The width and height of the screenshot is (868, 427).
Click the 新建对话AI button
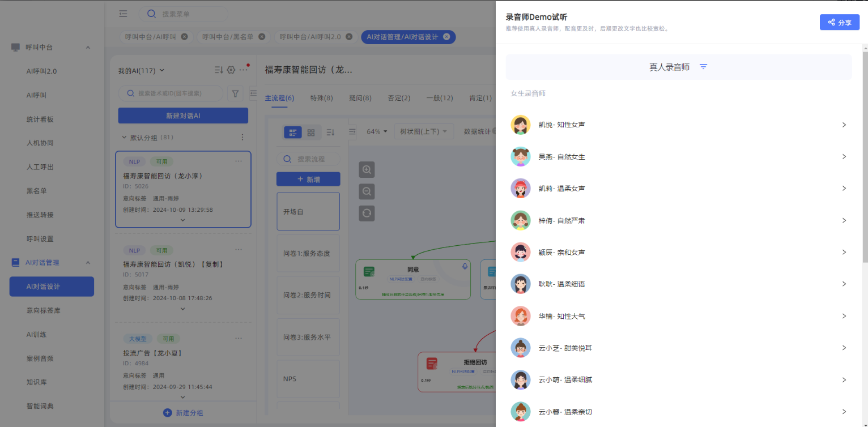point(182,116)
